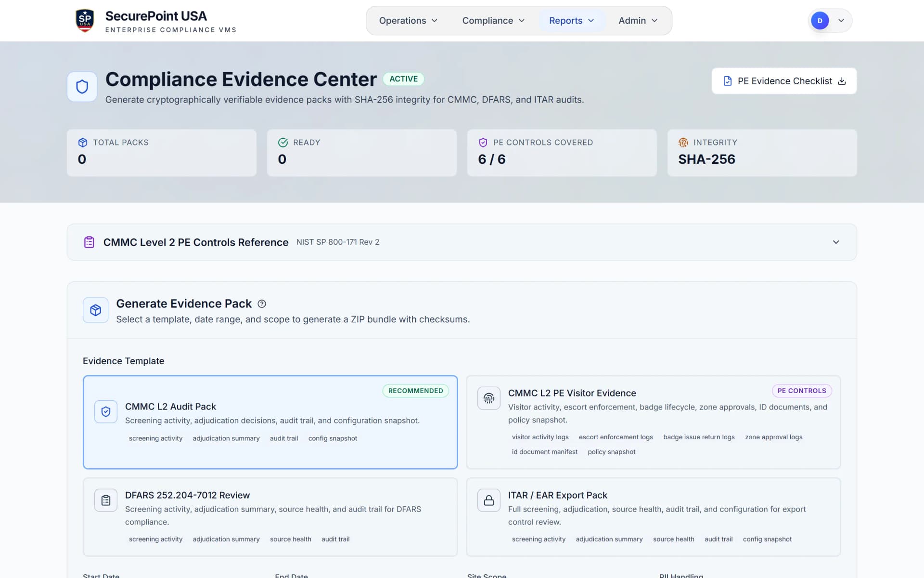Image resolution: width=924 pixels, height=578 pixels.
Task: Click the Generate Evidence Pack box icon
Action: pos(95,310)
